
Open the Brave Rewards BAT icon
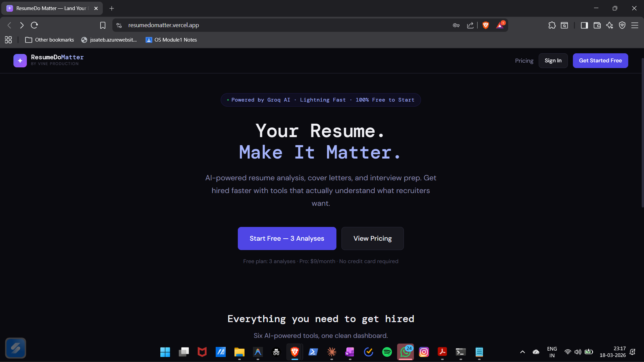coord(500,25)
